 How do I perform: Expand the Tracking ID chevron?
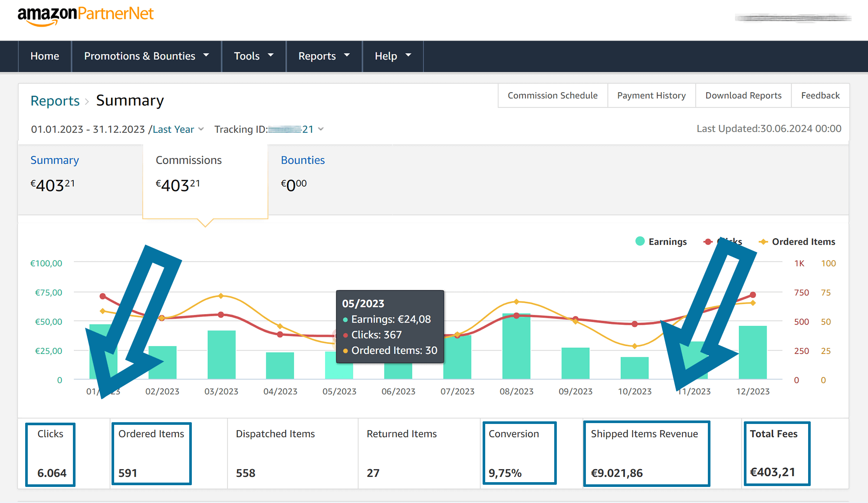(x=321, y=129)
